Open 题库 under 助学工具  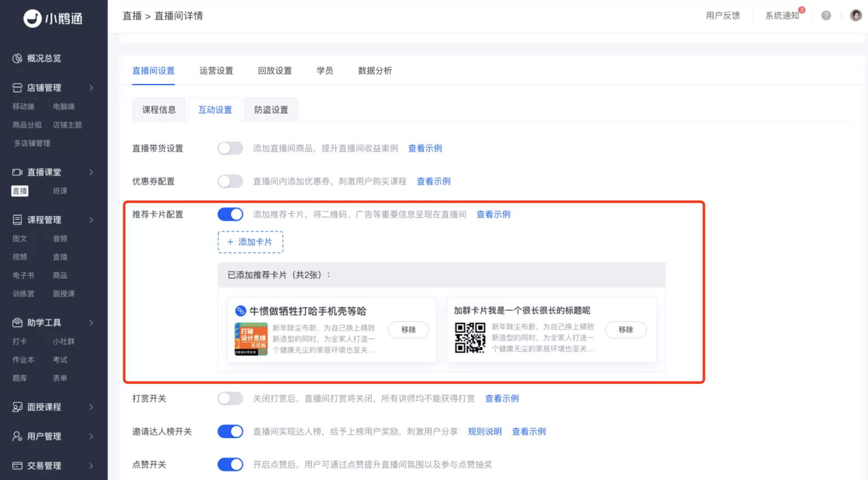click(20, 378)
